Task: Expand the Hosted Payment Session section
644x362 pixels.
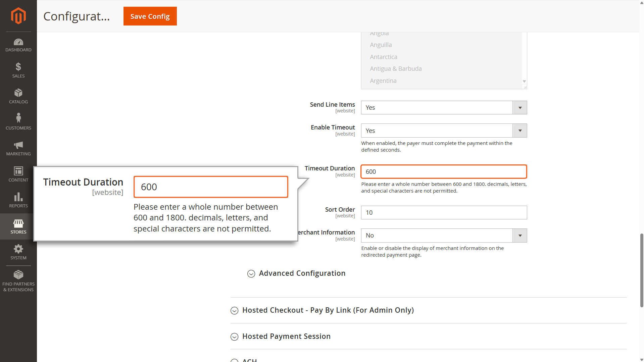Action: pyautogui.click(x=286, y=337)
